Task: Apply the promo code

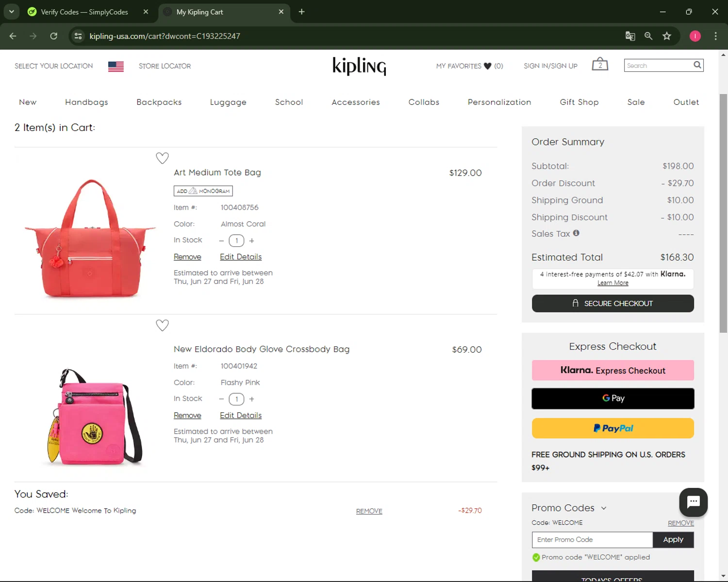Action: click(x=673, y=539)
